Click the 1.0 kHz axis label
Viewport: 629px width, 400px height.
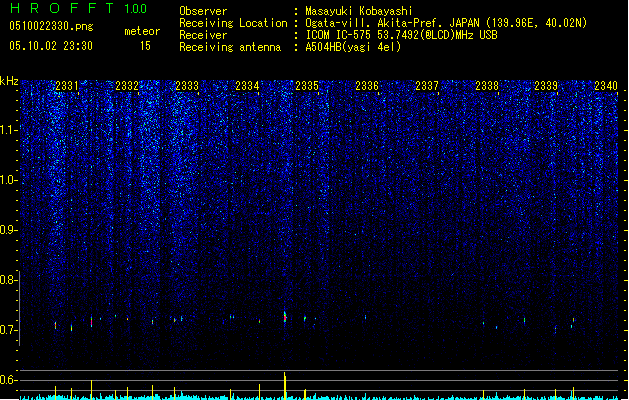click(x=9, y=180)
